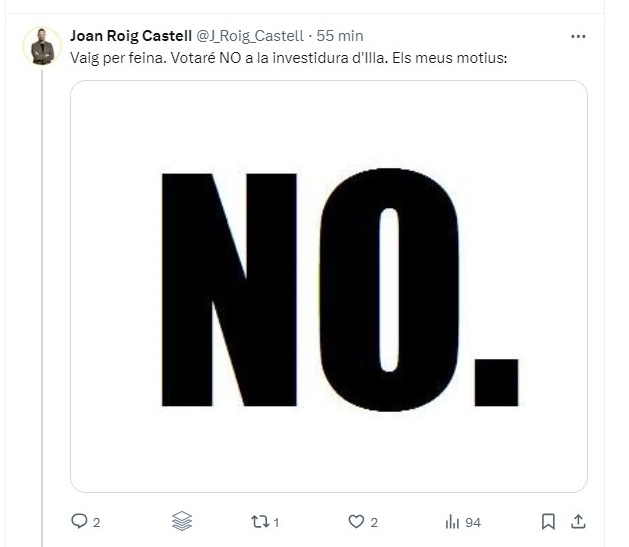Repost the tweet with the retweet arrows icon
The width and height of the screenshot is (629, 547).
(x=260, y=522)
